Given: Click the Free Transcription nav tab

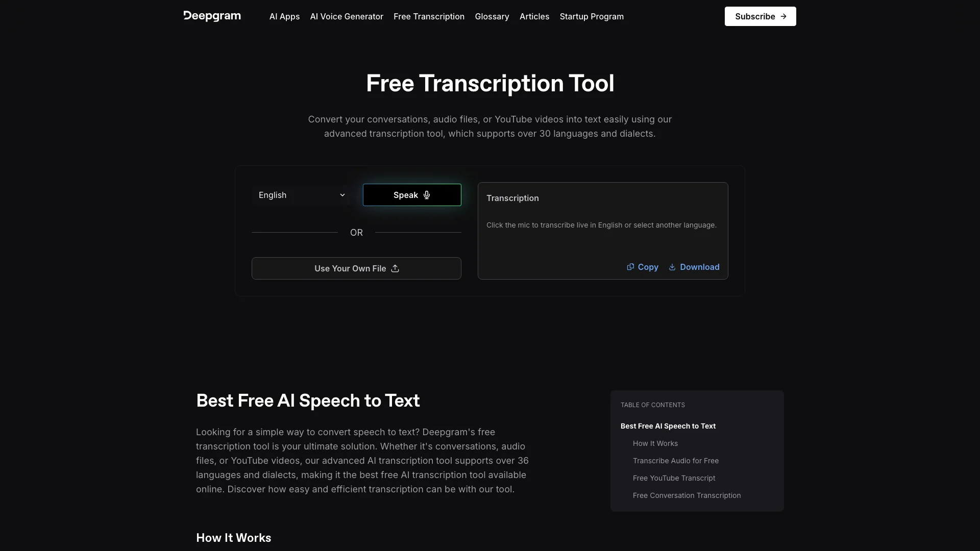Looking at the screenshot, I should click(x=429, y=16).
